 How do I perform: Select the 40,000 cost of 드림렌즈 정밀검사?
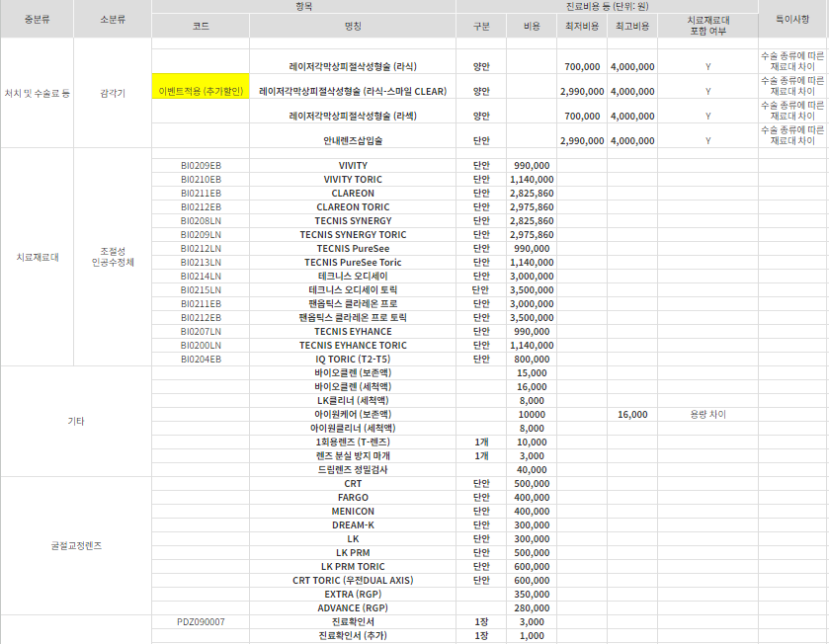(x=532, y=469)
